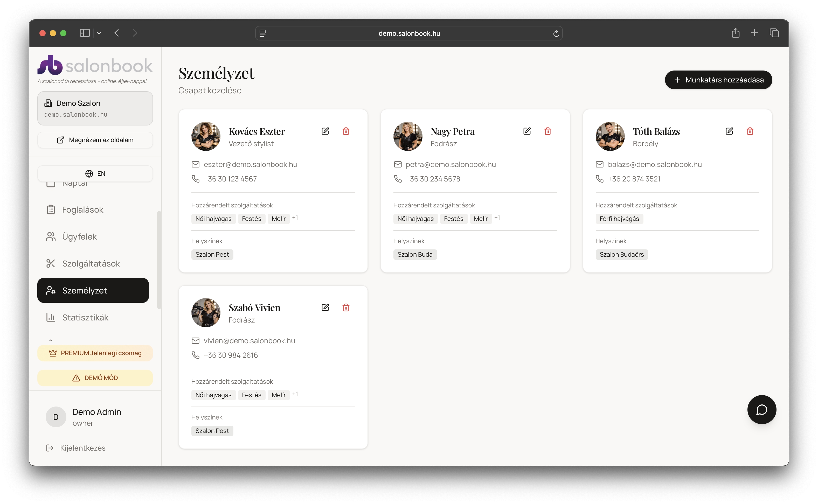Screen dimensions: 818x504
Task: Open Szolgáltatások in the sidebar
Action: pyautogui.click(x=93, y=264)
